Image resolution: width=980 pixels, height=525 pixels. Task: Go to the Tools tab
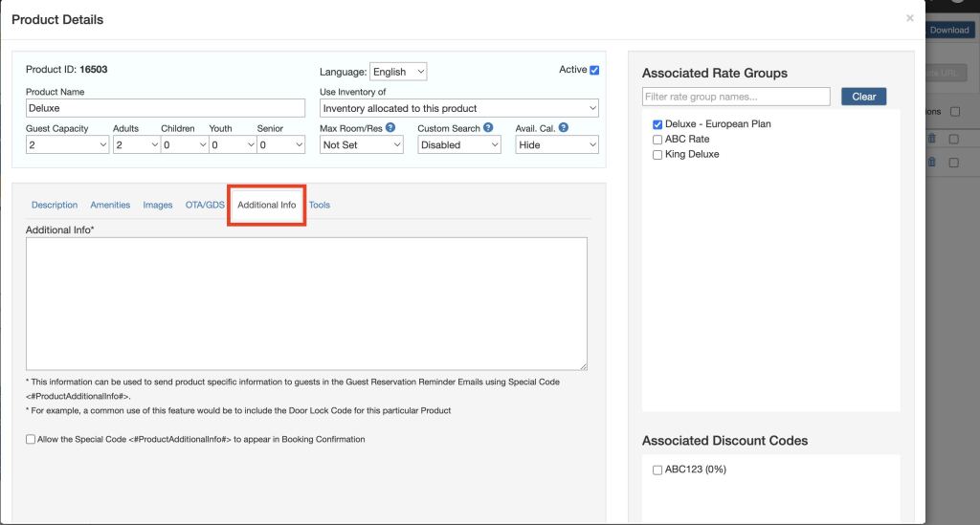tap(320, 205)
